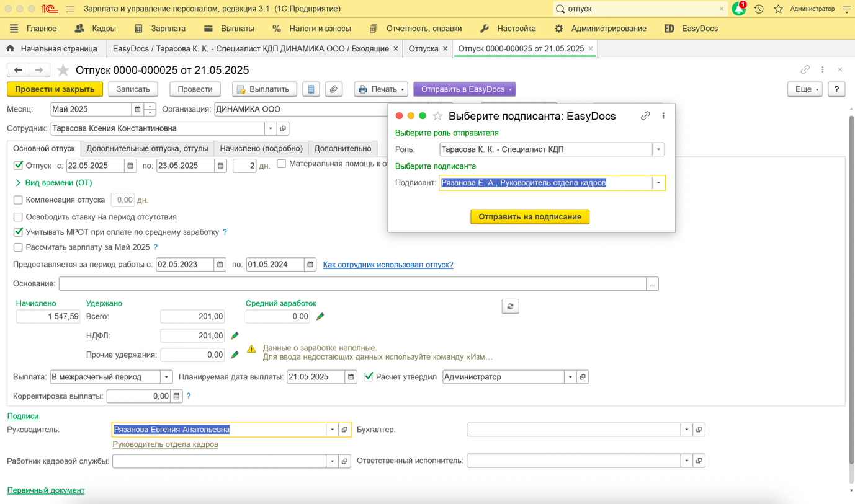Click the paperclip attachments icon in toolbar
Viewport: 855px width, 504px height.
pos(333,89)
